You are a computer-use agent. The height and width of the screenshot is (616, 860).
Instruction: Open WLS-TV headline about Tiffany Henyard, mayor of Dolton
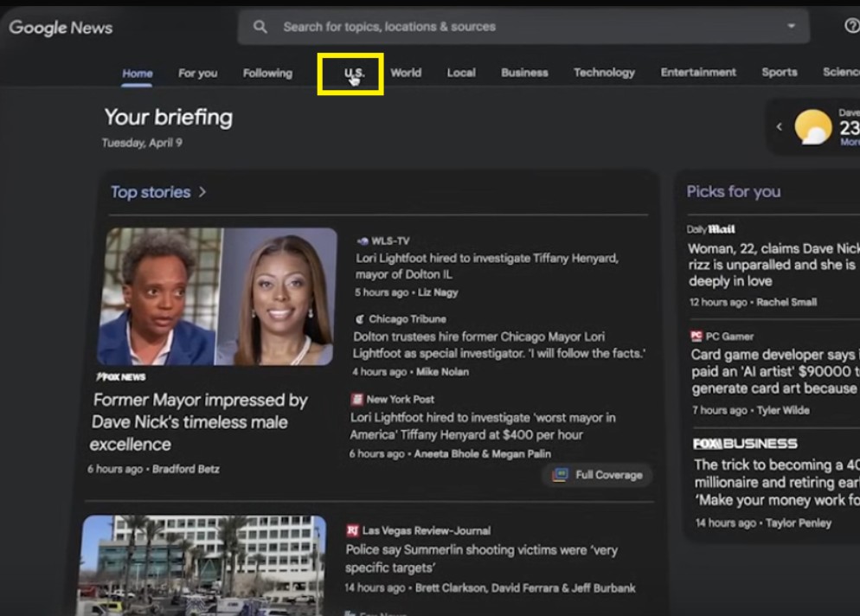[x=487, y=266]
